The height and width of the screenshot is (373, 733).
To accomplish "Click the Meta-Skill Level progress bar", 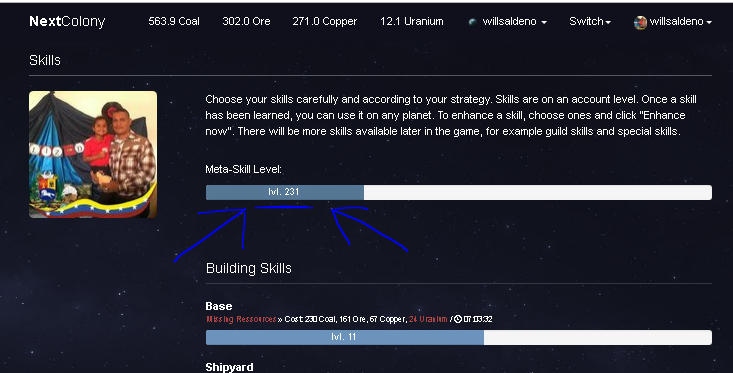I will click(x=459, y=193).
